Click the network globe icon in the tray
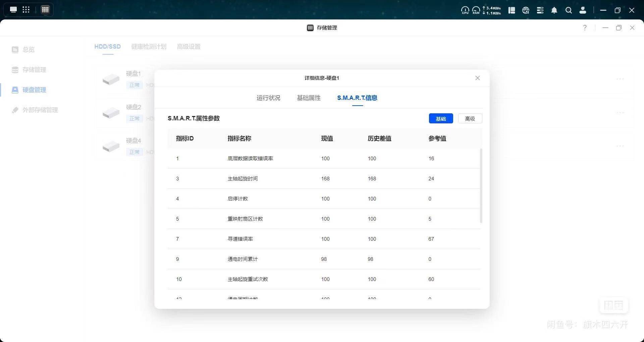644x342 pixels. coord(526,10)
